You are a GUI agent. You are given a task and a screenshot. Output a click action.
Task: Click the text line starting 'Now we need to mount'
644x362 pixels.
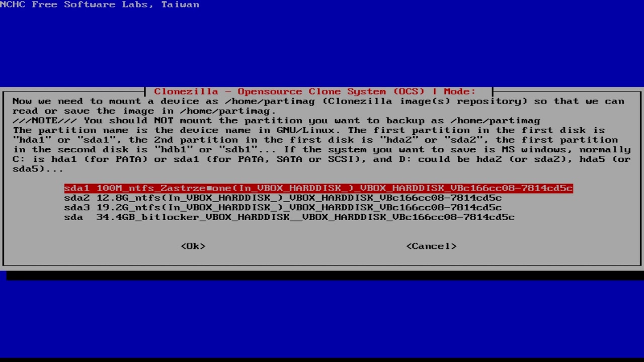click(318, 102)
